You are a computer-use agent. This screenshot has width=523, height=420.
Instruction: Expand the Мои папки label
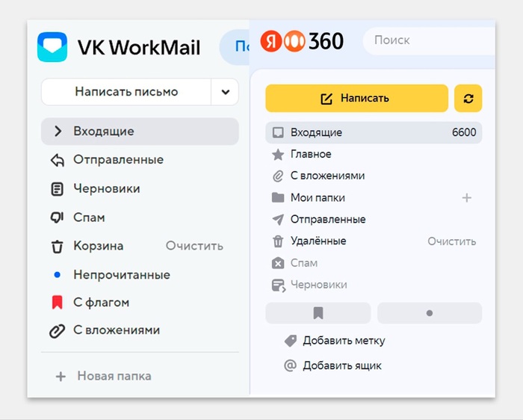point(318,198)
